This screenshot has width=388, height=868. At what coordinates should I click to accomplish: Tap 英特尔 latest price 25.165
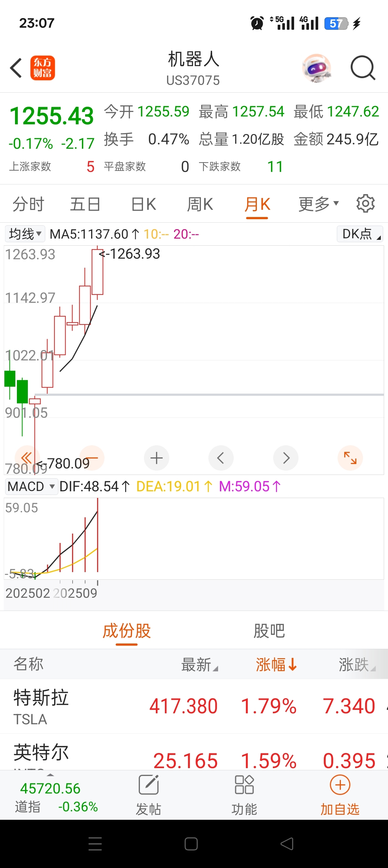coord(185,761)
